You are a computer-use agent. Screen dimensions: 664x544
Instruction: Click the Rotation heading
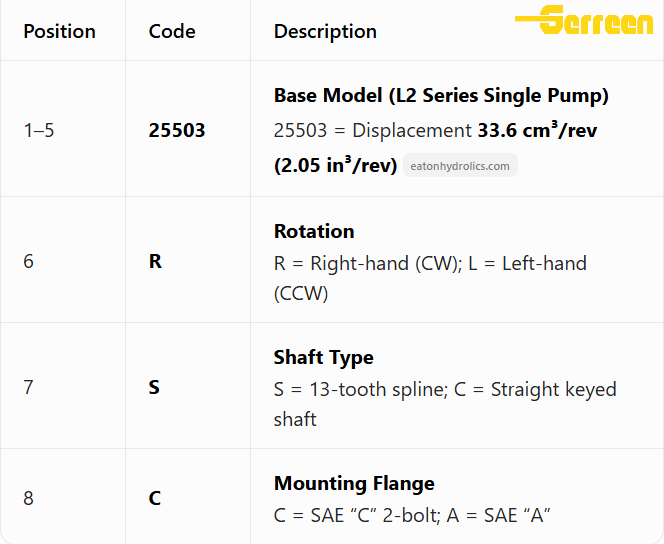(314, 231)
